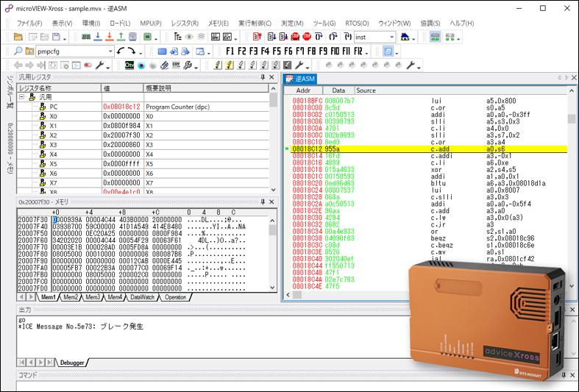Image resolution: width=579 pixels, height=392 pixels.
Task: Open the F-key toolbar dropdown arrow
Action: (x=366, y=53)
